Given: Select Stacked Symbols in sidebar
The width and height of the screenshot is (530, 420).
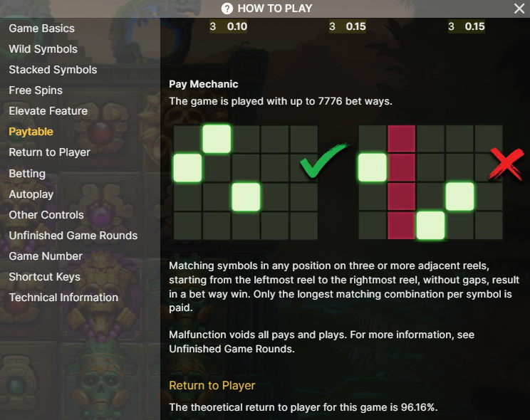Looking at the screenshot, I should click(53, 70).
